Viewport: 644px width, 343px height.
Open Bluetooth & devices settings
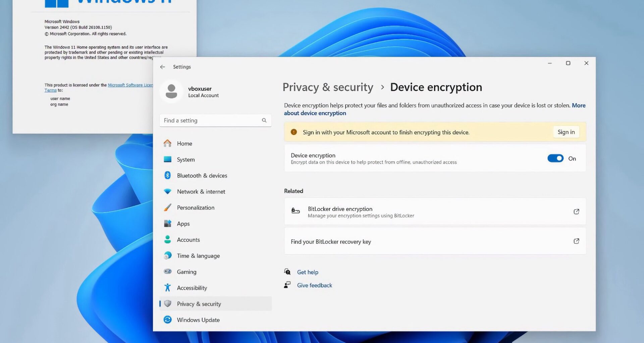coord(167,175)
